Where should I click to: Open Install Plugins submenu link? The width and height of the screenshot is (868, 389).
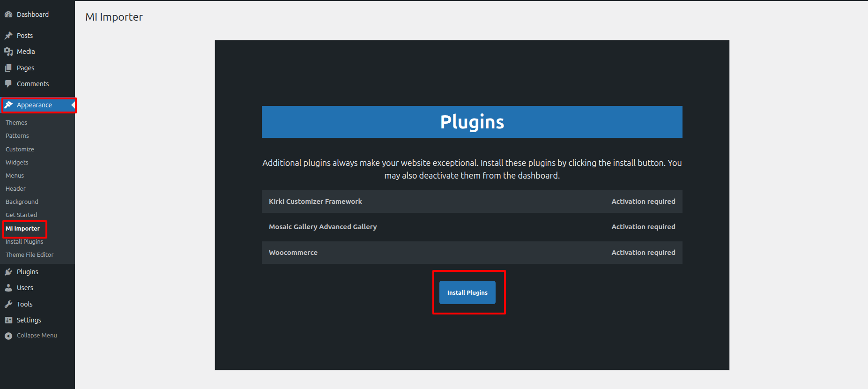pos(24,242)
